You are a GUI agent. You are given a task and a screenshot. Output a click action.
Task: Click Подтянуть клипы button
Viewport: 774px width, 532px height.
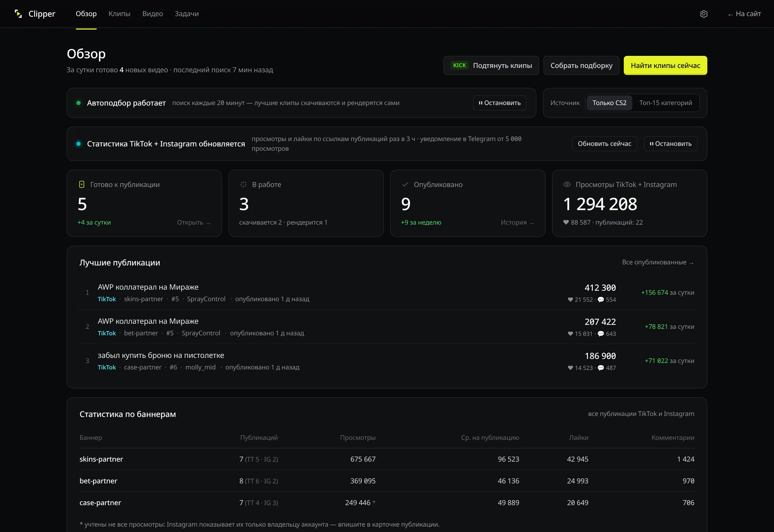point(491,65)
